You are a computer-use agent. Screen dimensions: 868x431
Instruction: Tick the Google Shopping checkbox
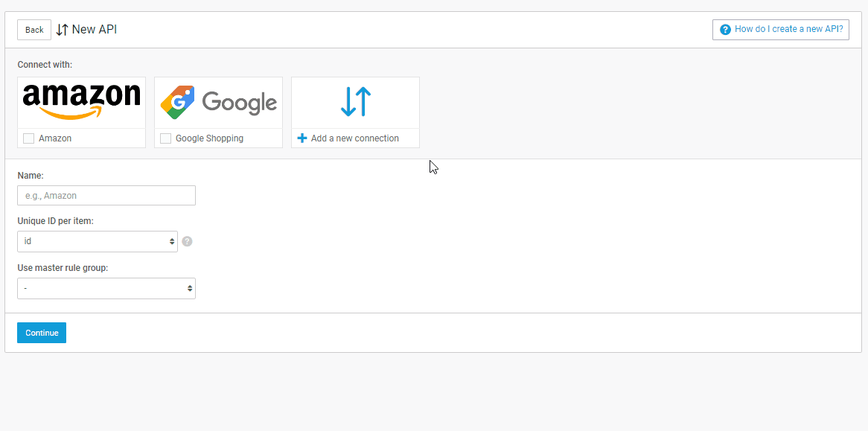(x=165, y=138)
